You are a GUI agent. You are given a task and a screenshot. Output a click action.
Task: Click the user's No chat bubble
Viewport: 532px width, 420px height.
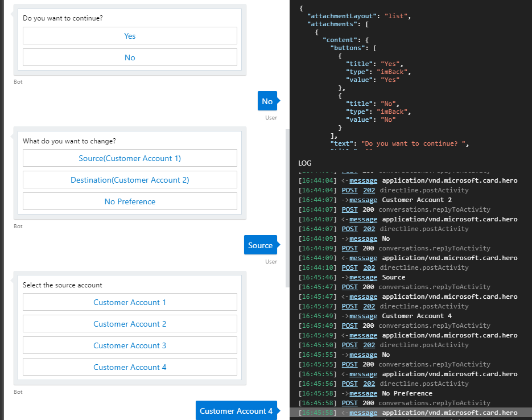click(x=267, y=101)
